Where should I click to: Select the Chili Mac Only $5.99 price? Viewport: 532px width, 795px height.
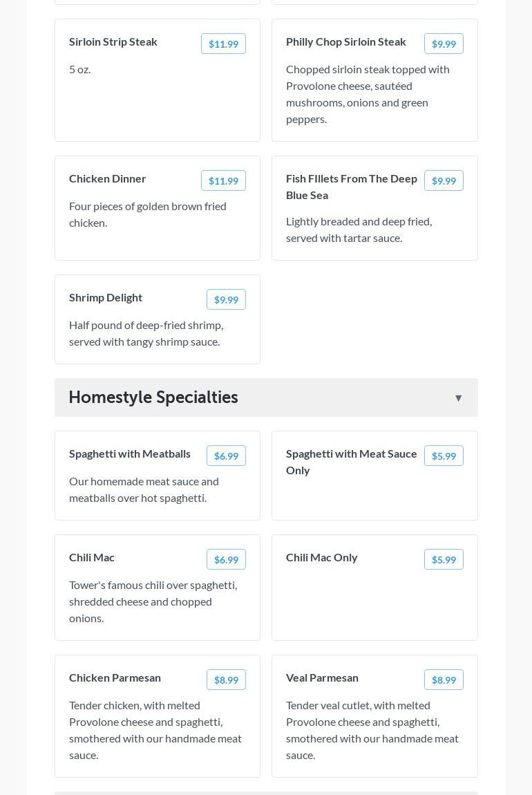[444, 560]
